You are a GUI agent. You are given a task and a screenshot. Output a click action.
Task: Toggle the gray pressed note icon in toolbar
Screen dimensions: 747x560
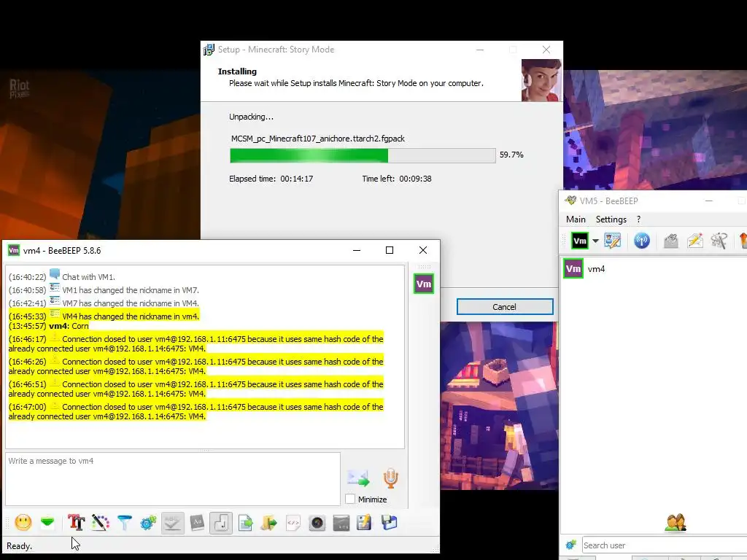(221, 523)
